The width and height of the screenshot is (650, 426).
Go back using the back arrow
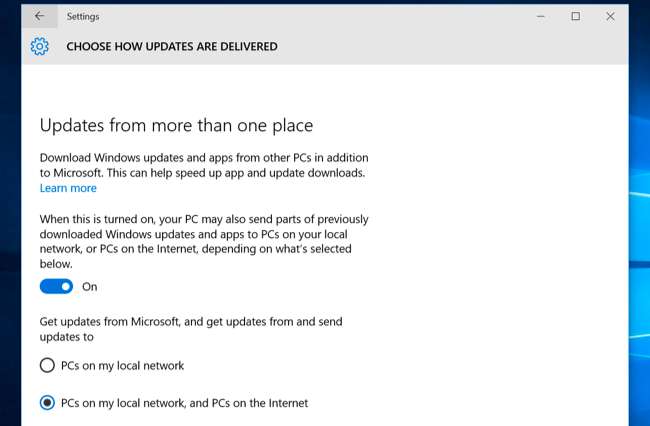coord(39,16)
